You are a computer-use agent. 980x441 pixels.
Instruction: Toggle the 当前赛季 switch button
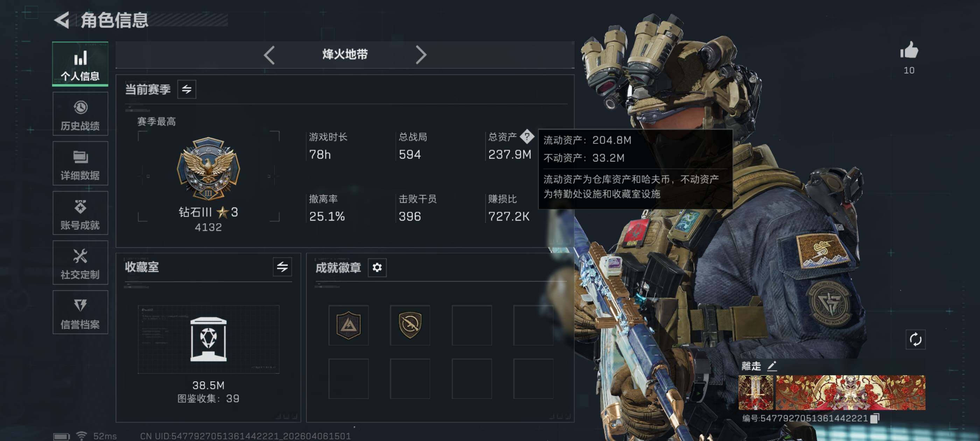(x=187, y=89)
